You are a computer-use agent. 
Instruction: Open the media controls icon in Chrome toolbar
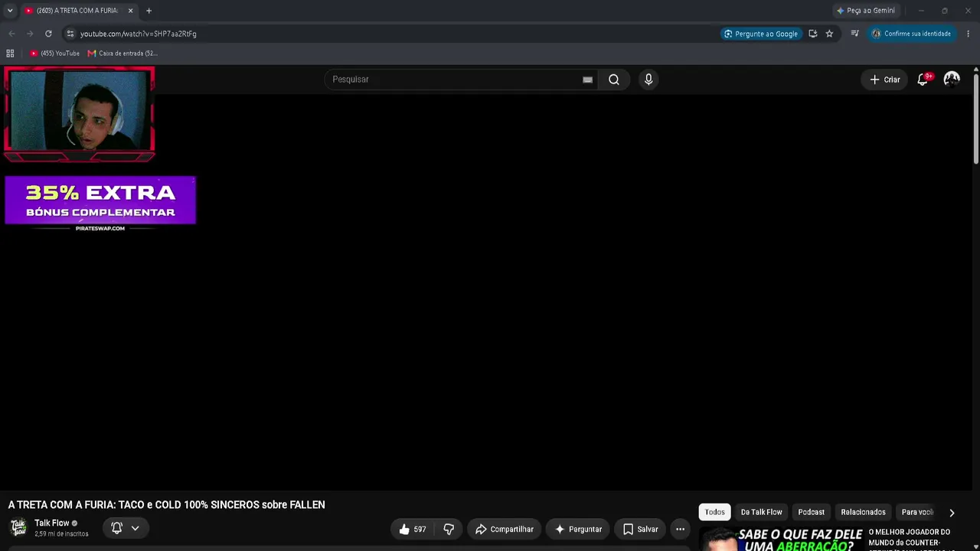(x=854, y=34)
